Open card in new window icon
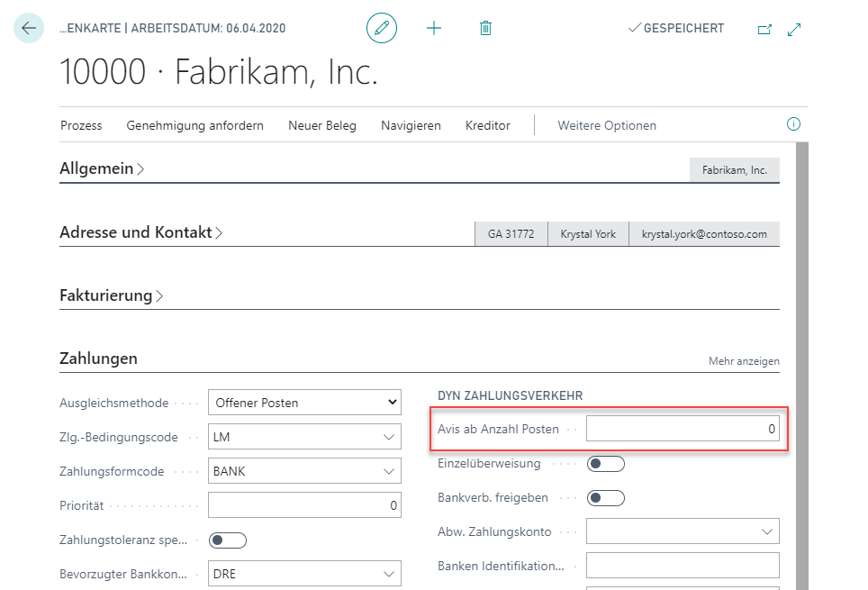 coord(764,30)
